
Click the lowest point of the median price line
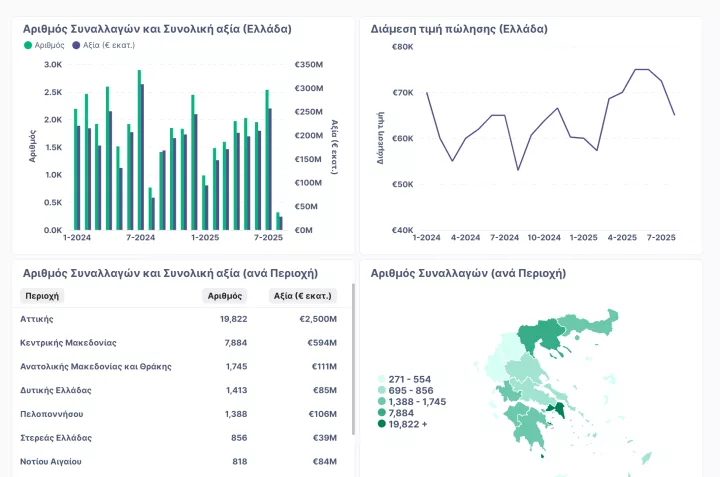[518, 169]
